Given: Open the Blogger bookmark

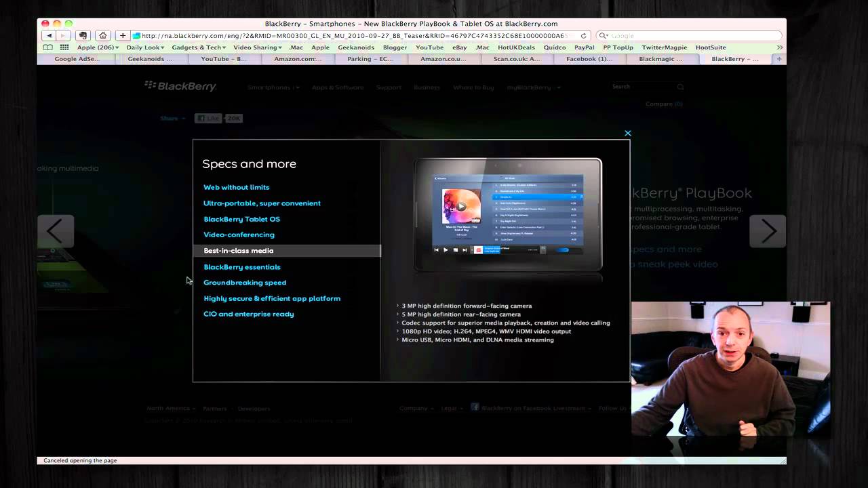Looking at the screenshot, I should [395, 47].
